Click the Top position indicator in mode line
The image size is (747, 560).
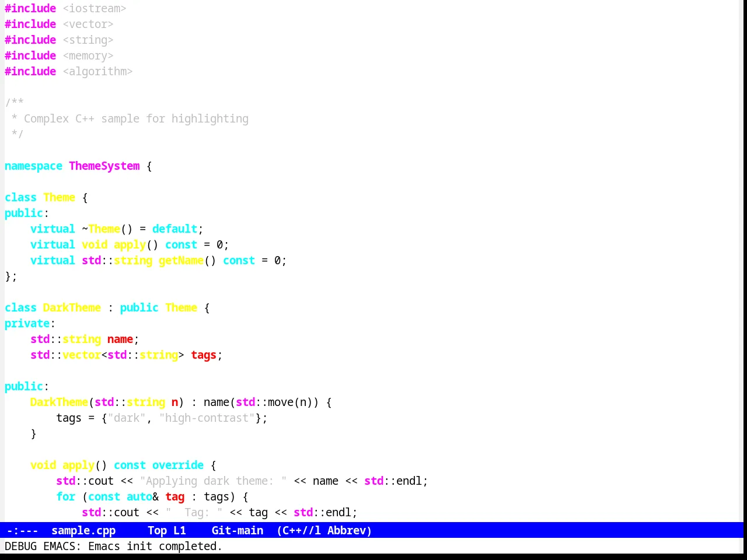[x=157, y=530]
